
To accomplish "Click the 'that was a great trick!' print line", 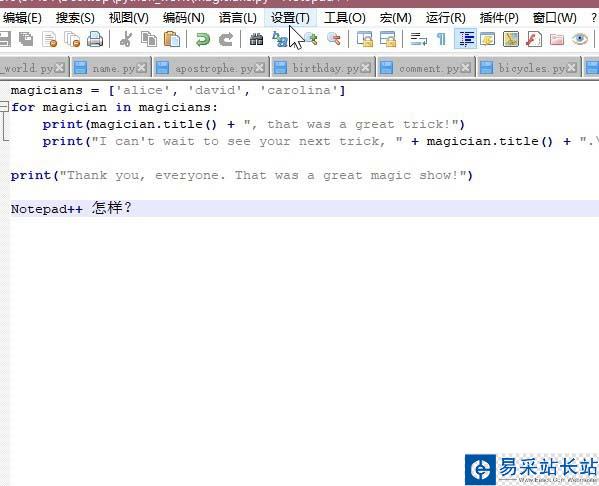I will pos(254,125).
